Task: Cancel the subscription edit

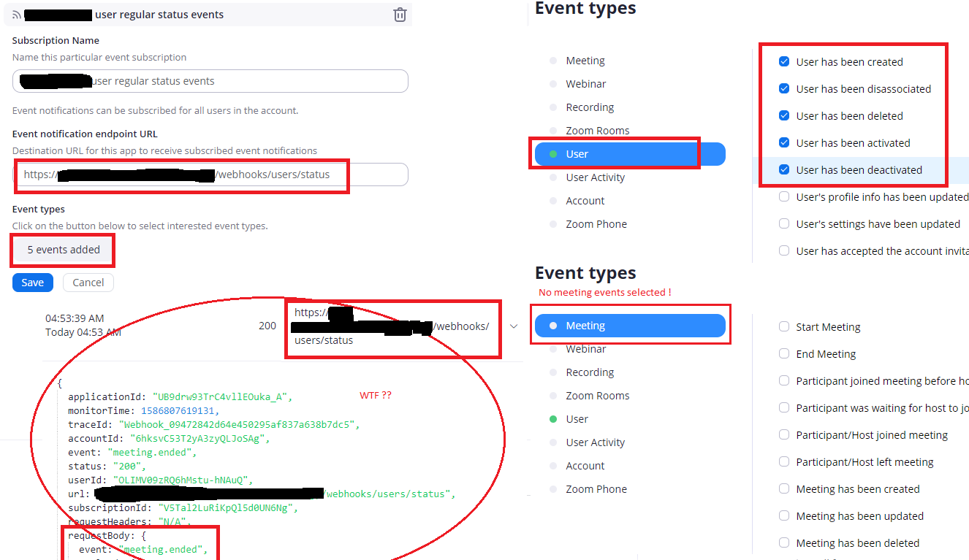Action: (x=88, y=283)
